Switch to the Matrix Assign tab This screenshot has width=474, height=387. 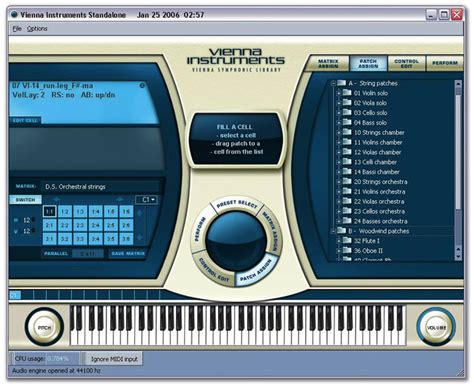tap(328, 63)
